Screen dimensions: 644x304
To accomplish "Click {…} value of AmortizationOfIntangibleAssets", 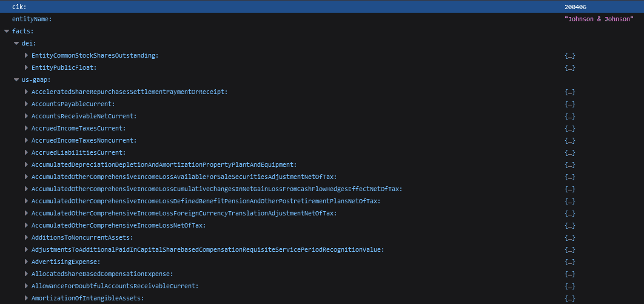I will pyautogui.click(x=570, y=298).
